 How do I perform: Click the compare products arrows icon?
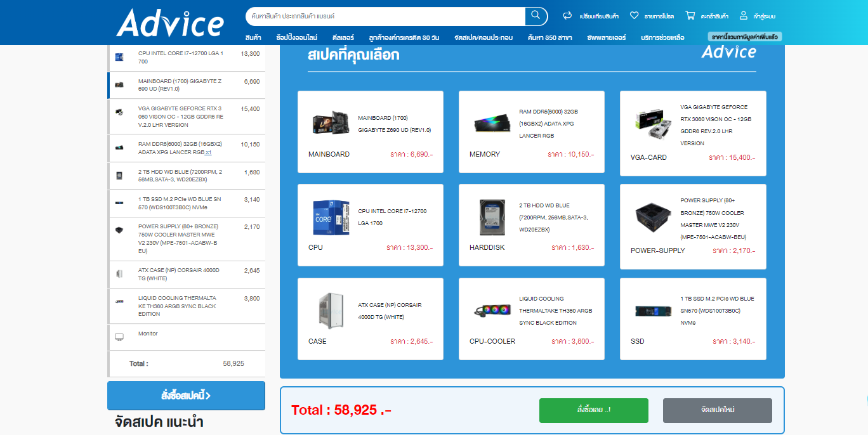(567, 15)
